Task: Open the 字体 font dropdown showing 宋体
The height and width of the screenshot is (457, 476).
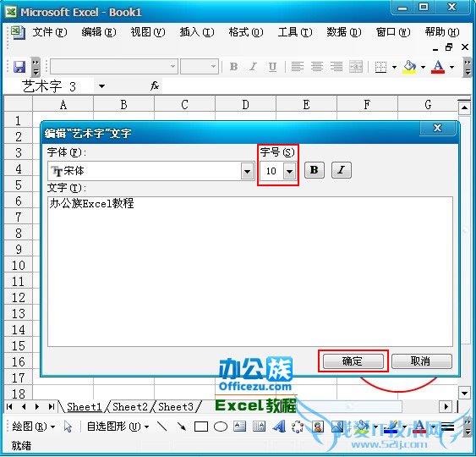Action: pyautogui.click(x=247, y=171)
